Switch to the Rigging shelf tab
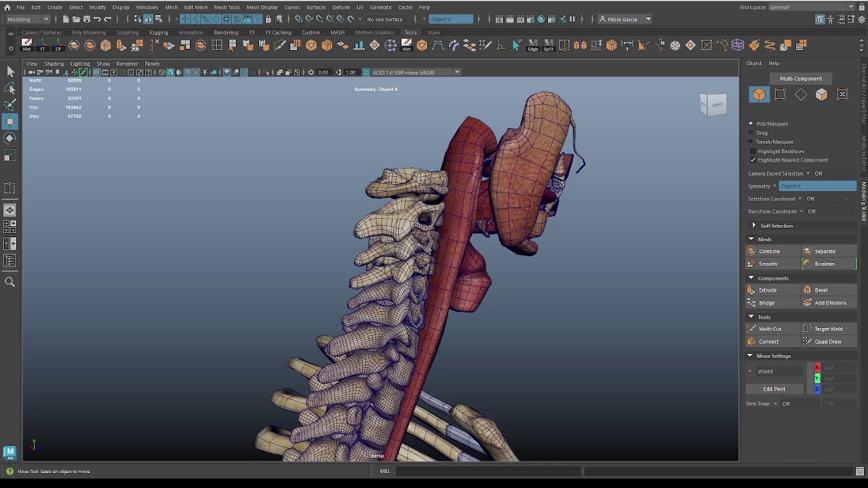868x488 pixels. [159, 33]
